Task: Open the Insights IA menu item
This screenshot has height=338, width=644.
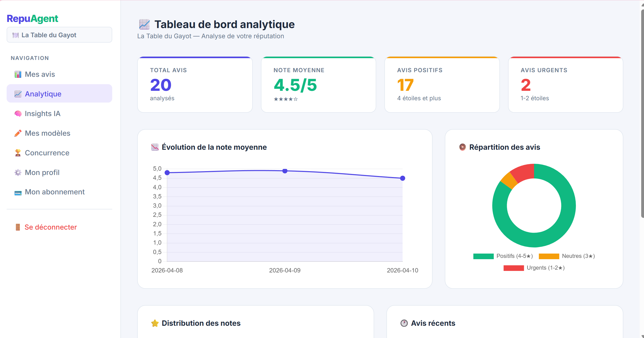Action: coord(43,114)
